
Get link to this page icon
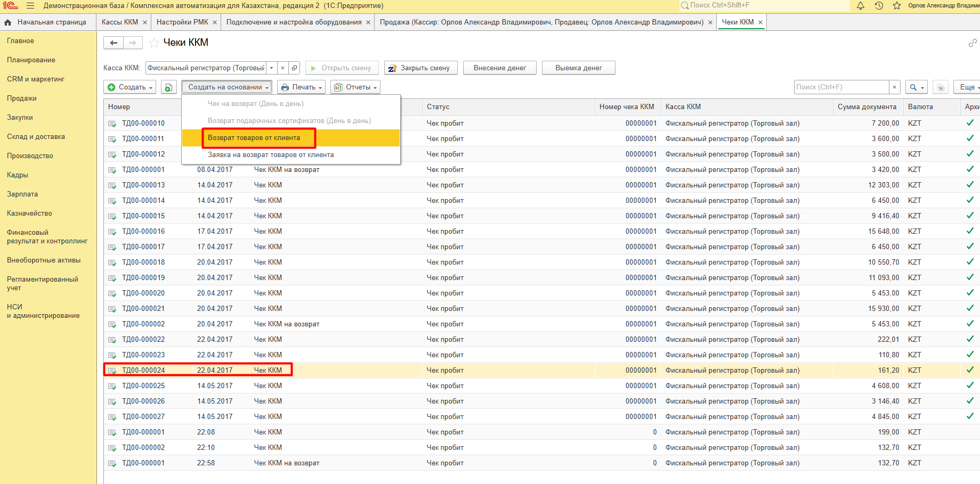click(973, 43)
